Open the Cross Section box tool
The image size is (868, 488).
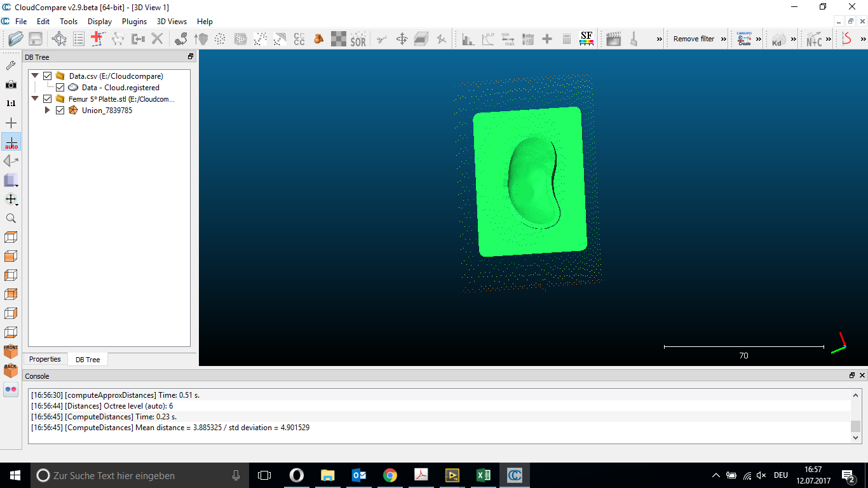[x=421, y=39]
